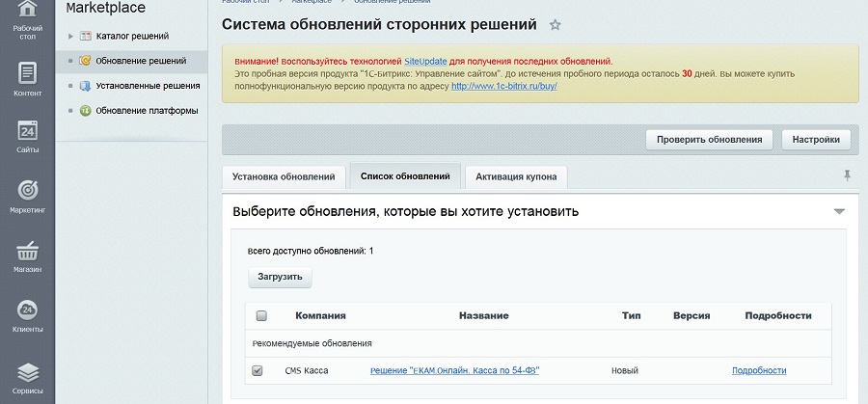Open the 1c-bitrix.ru/buy link
This screenshot has width=868, height=404.
click(x=503, y=87)
